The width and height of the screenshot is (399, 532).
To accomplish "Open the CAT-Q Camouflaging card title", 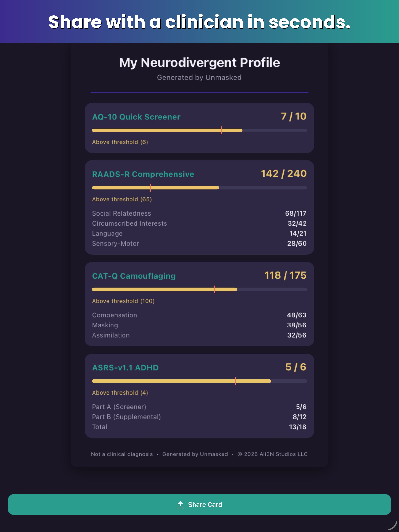I will pos(134,276).
